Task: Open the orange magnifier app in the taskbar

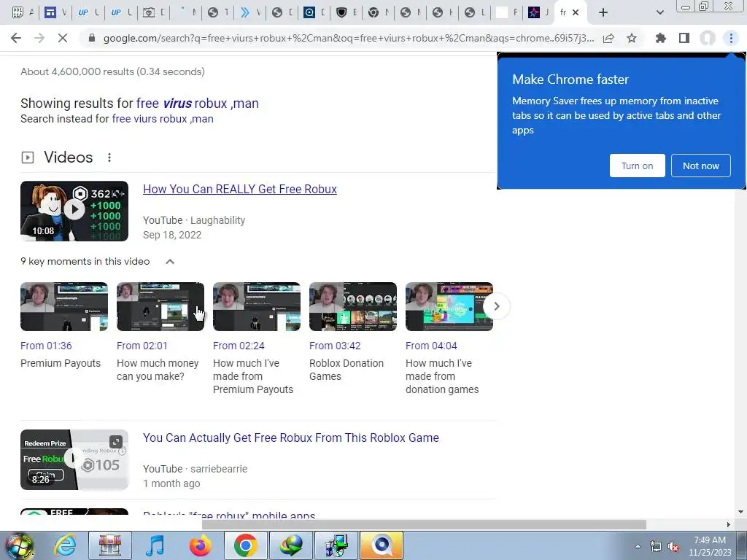Action: [381, 545]
